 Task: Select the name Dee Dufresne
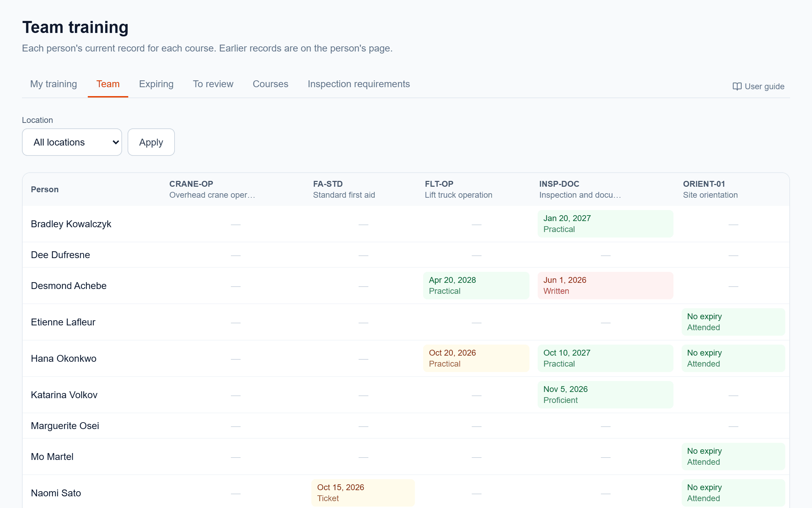(60, 255)
